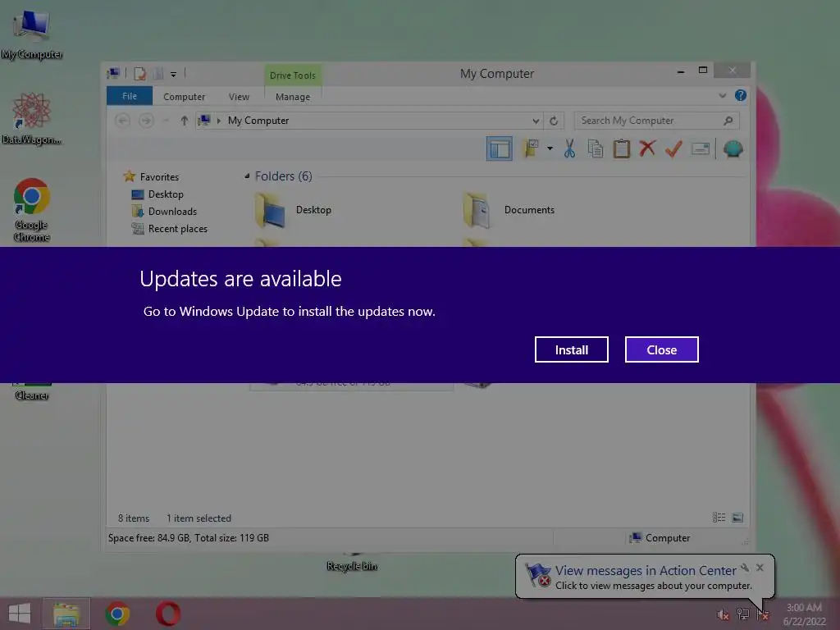Click the Search My Computer field
The width and height of the screenshot is (840, 630).
click(656, 121)
